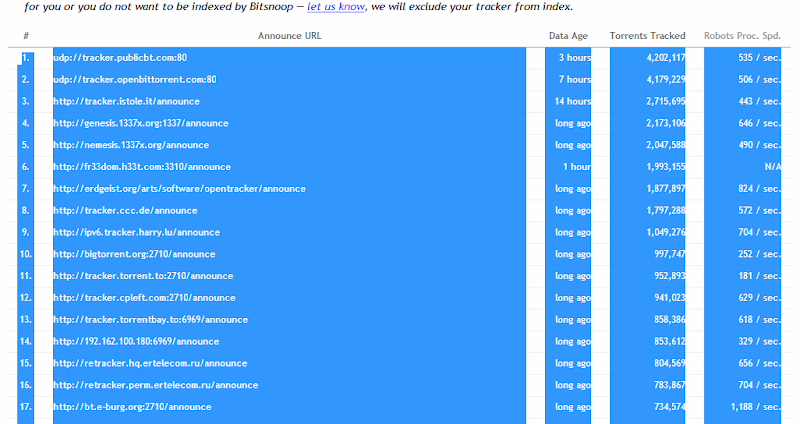Sort by the Data Age column header

pos(568,36)
